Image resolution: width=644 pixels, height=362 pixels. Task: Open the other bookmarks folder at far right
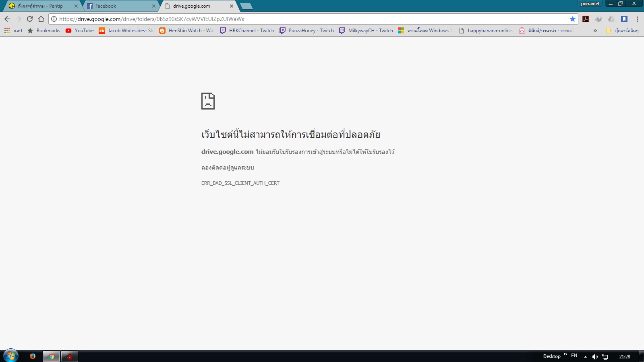tap(622, 31)
